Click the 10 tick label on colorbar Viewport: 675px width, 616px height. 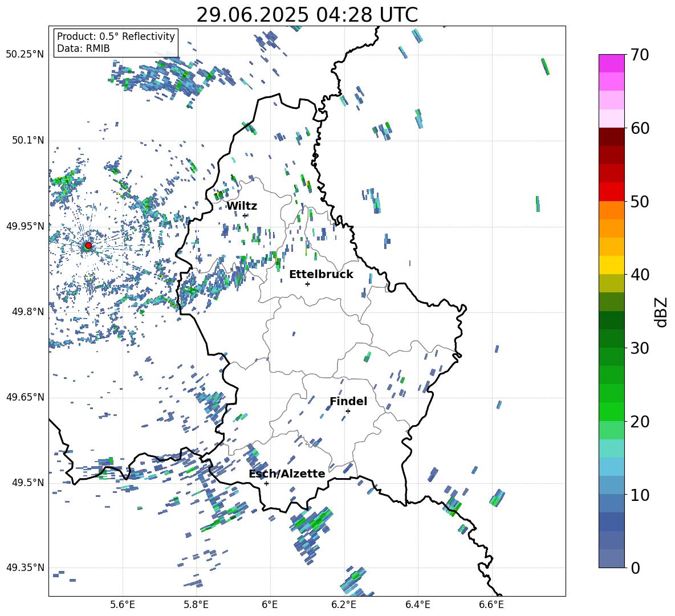(x=640, y=495)
